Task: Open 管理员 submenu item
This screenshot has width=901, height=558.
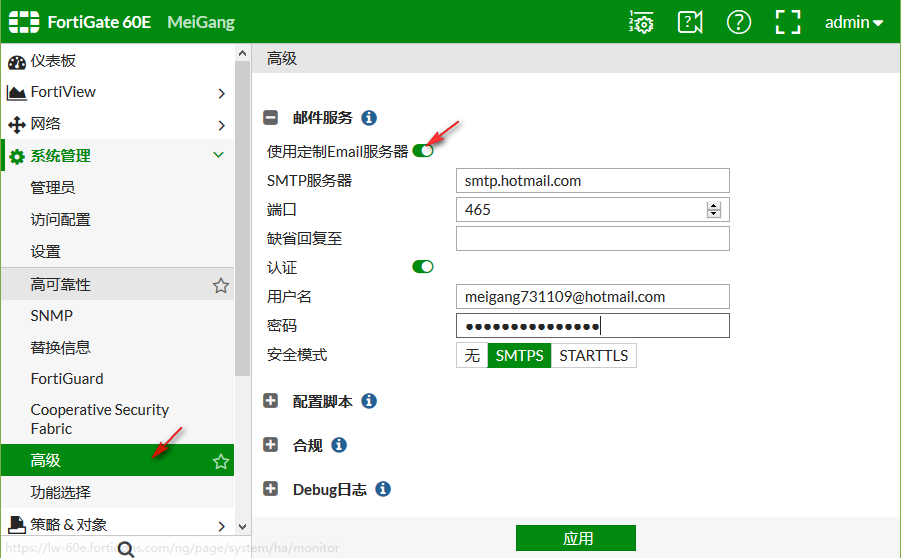Action: click(117, 187)
